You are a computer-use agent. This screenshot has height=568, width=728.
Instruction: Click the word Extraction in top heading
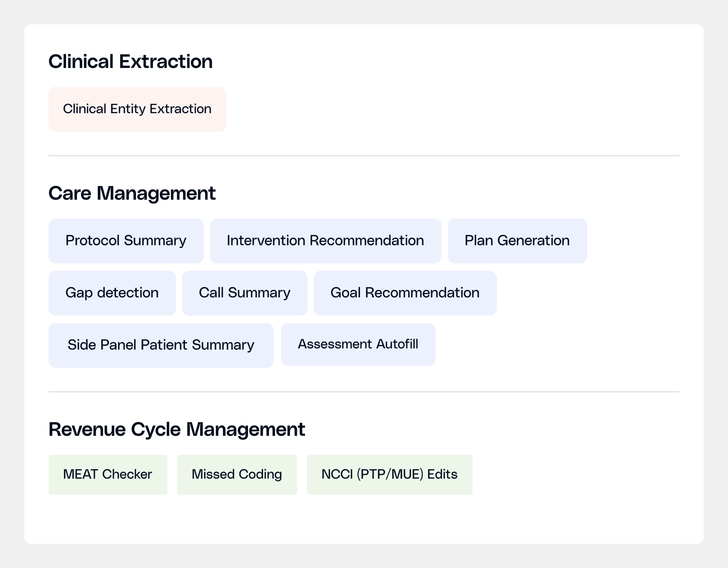click(166, 62)
